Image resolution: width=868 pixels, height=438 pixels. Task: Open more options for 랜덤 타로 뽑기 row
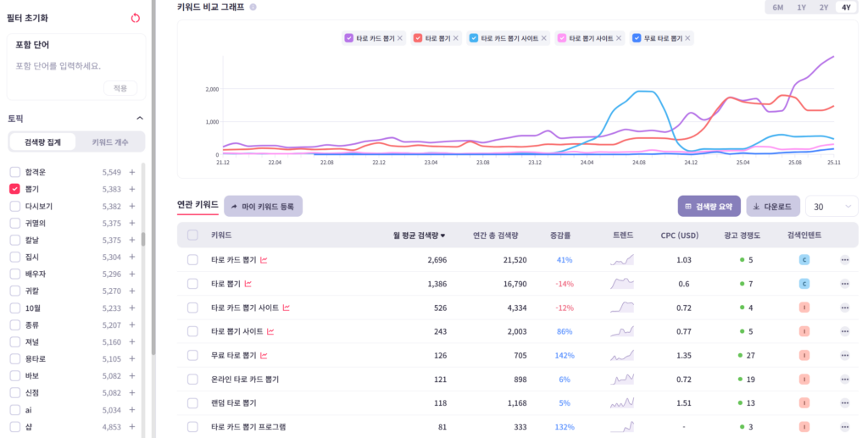844,403
